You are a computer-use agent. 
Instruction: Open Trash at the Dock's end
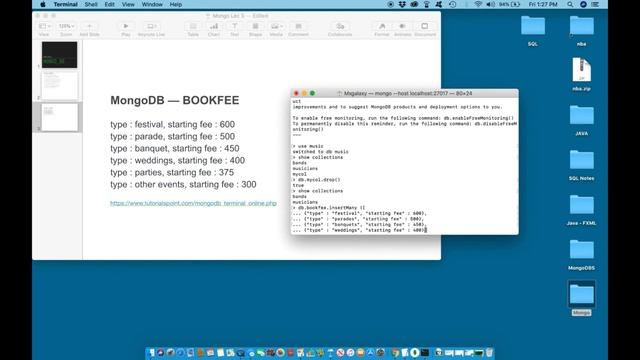click(489, 353)
